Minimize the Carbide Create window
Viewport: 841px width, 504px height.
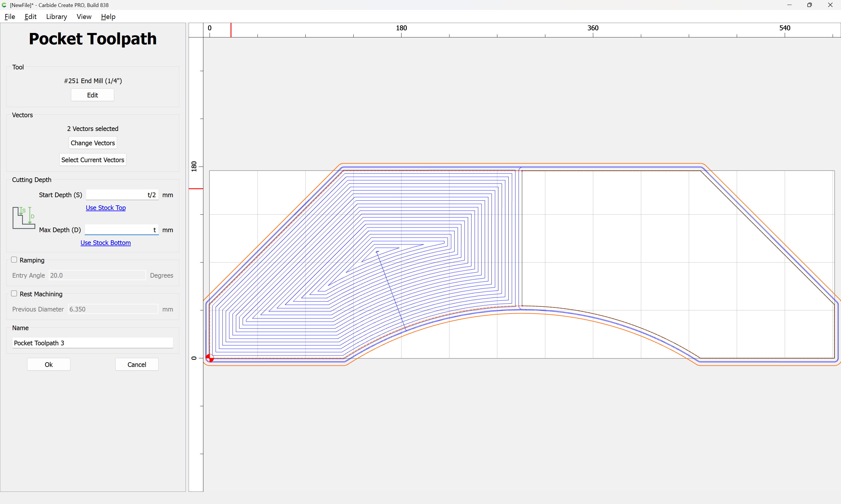click(x=789, y=5)
